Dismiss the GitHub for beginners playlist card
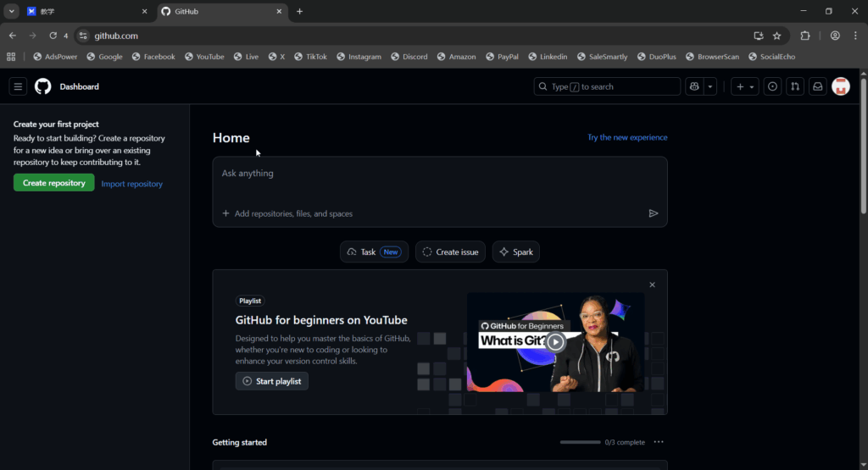Image resolution: width=868 pixels, height=470 pixels. [x=652, y=285]
